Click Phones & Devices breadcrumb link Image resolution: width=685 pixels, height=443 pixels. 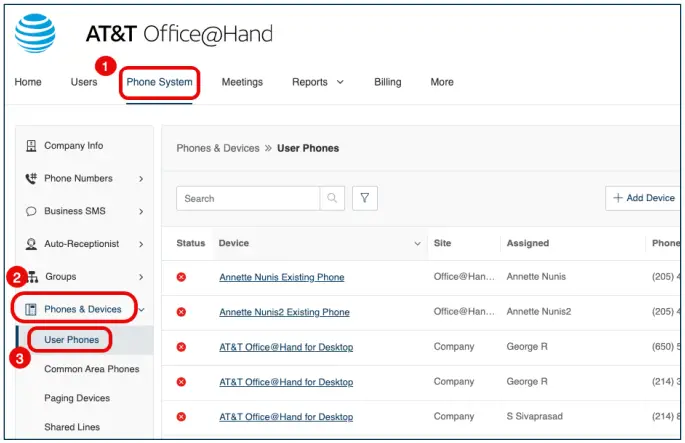tap(218, 148)
